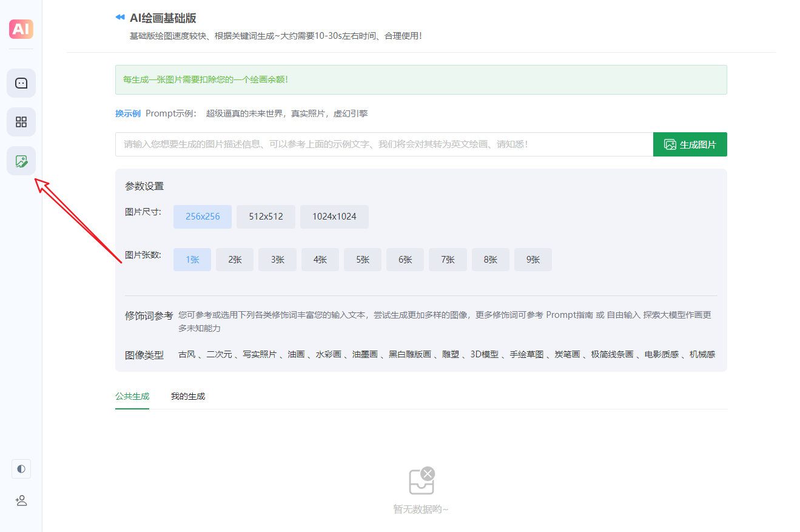Open the apps grid icon in sidebar
Screen dimensions: 800x532
coord(21,122)
